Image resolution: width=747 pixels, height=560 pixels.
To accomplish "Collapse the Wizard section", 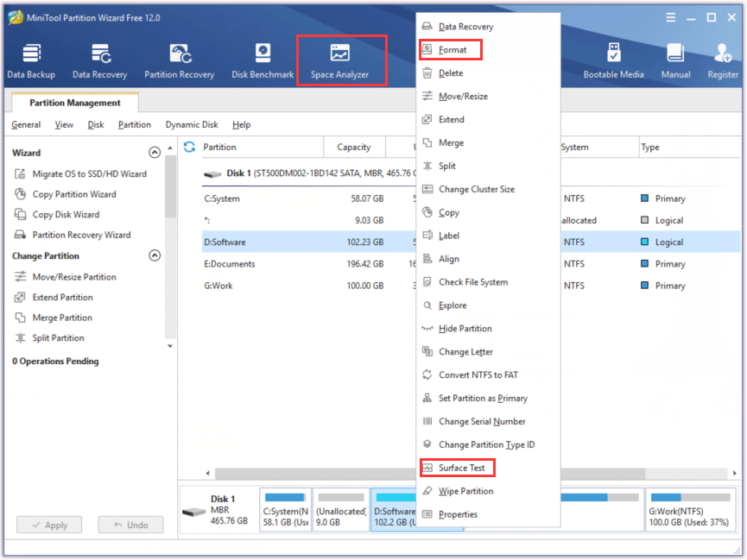I will pos(155,153).
